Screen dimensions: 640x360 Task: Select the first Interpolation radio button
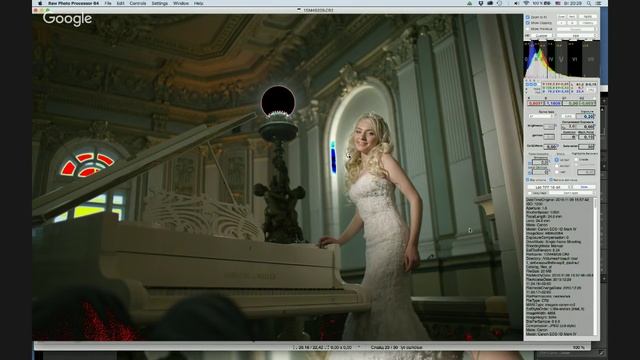(x=557, y=160)
